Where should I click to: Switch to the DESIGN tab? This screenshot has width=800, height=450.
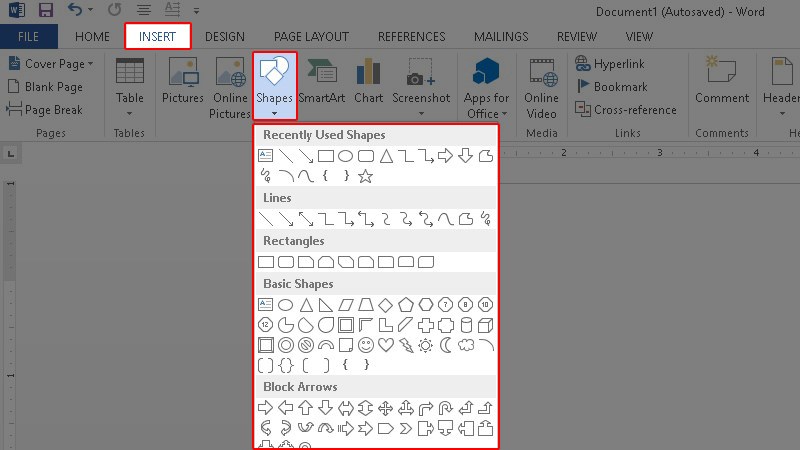[x=225, y=37]
